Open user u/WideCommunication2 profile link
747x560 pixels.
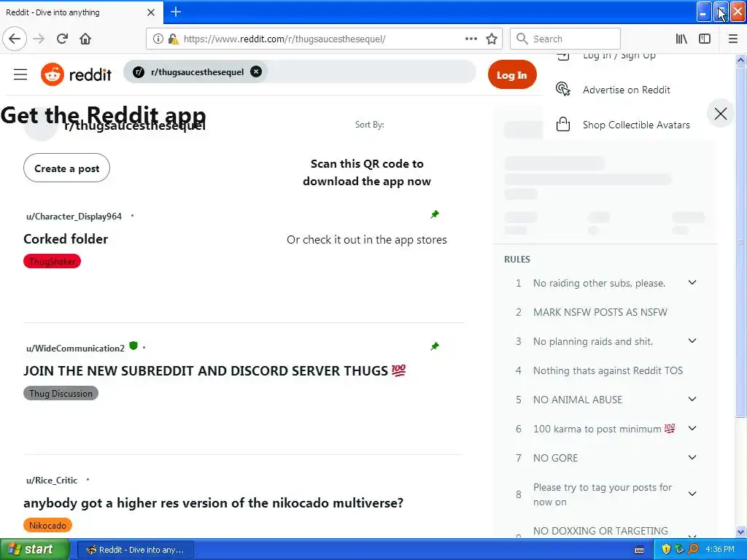pos(75,348)
